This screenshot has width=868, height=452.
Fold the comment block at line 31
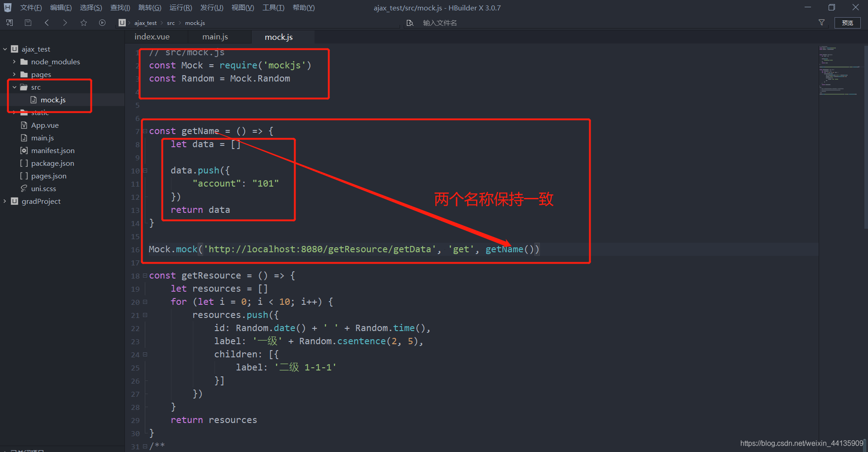[x=145, y=446]
